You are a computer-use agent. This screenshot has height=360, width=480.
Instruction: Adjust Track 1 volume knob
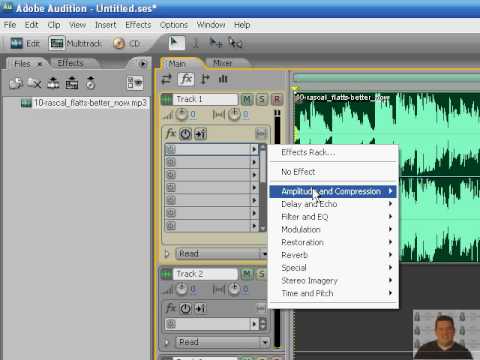click(182, 115)
